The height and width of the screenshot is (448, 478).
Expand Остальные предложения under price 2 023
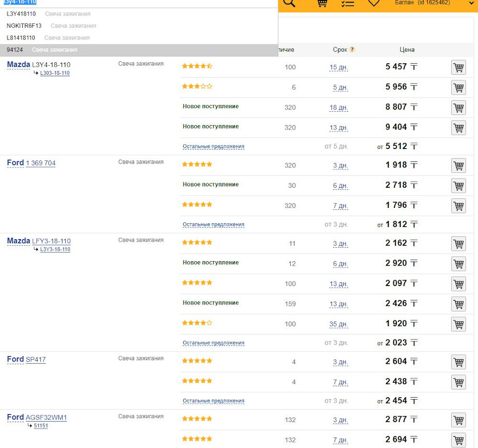coord(214,343)
